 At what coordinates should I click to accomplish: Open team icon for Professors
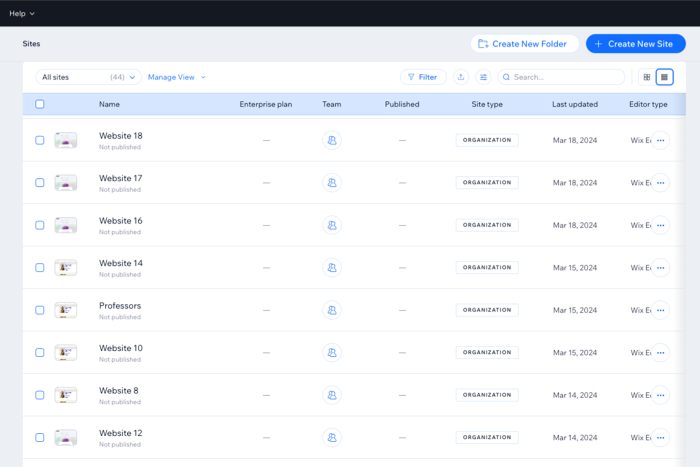point(332,310)
